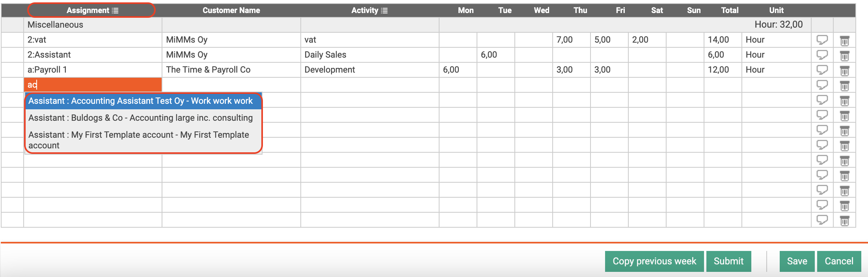Click the Customer Name column header

231,11
